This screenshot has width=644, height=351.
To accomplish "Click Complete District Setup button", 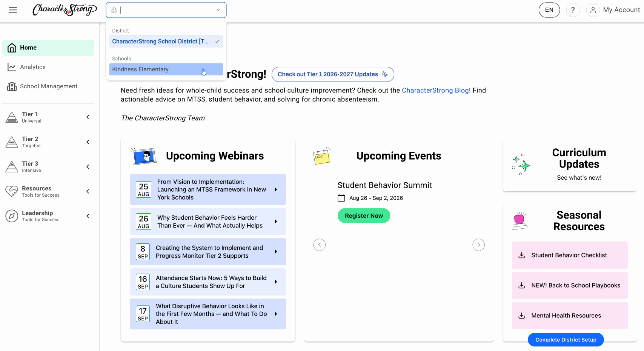I will pos(566,340).
